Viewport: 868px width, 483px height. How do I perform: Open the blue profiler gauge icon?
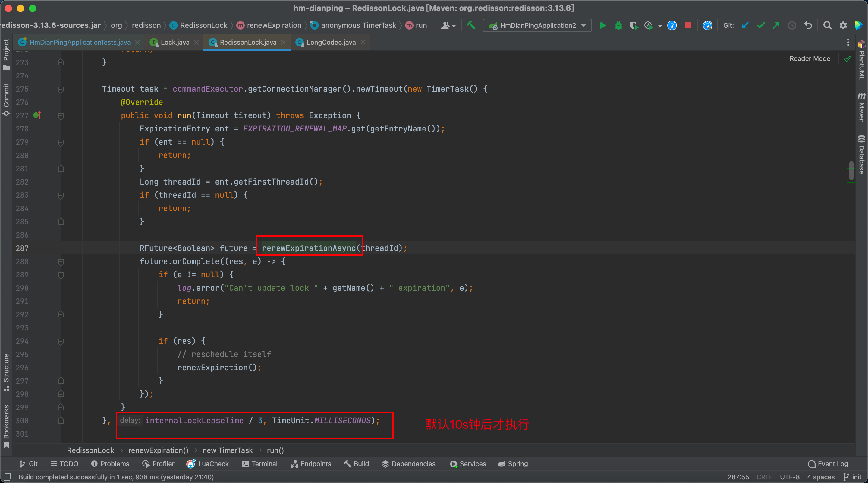click(672, 25)
